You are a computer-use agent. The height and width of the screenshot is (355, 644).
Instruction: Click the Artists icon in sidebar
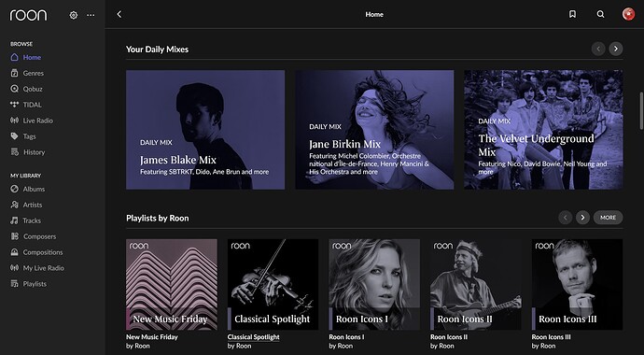pos(14,205)
